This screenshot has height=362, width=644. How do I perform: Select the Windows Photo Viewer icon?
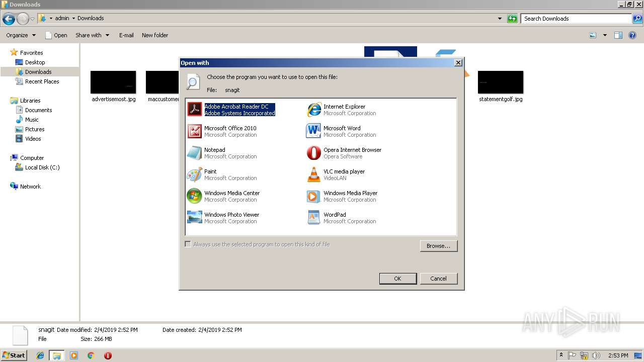pos(194,217)
